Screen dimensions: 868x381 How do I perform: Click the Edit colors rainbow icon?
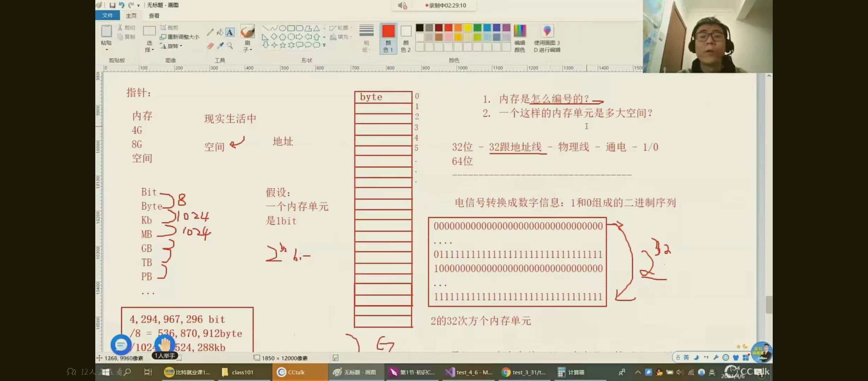[x=520, y=31]
